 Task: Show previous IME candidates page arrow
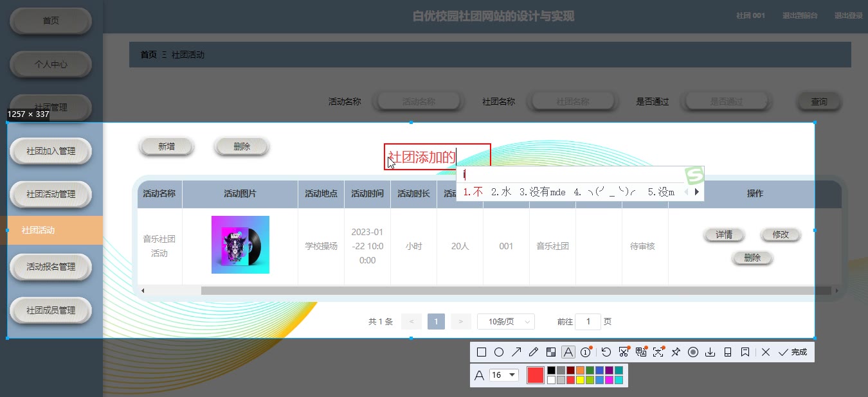click(x=686, y=191)
